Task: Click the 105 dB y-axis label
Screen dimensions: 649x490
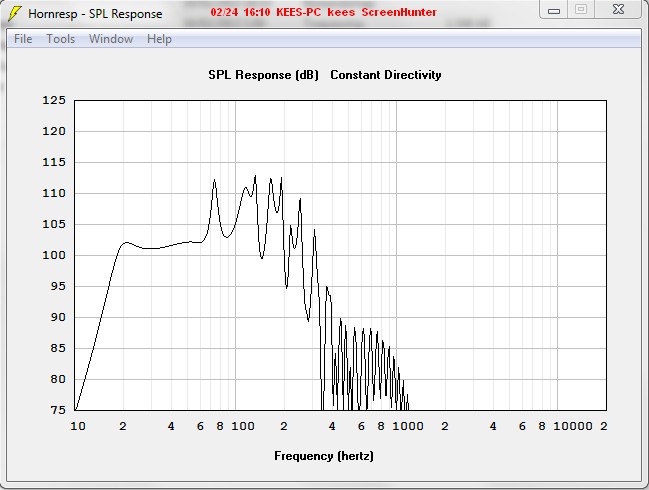Action: click(x=54, y=224)
